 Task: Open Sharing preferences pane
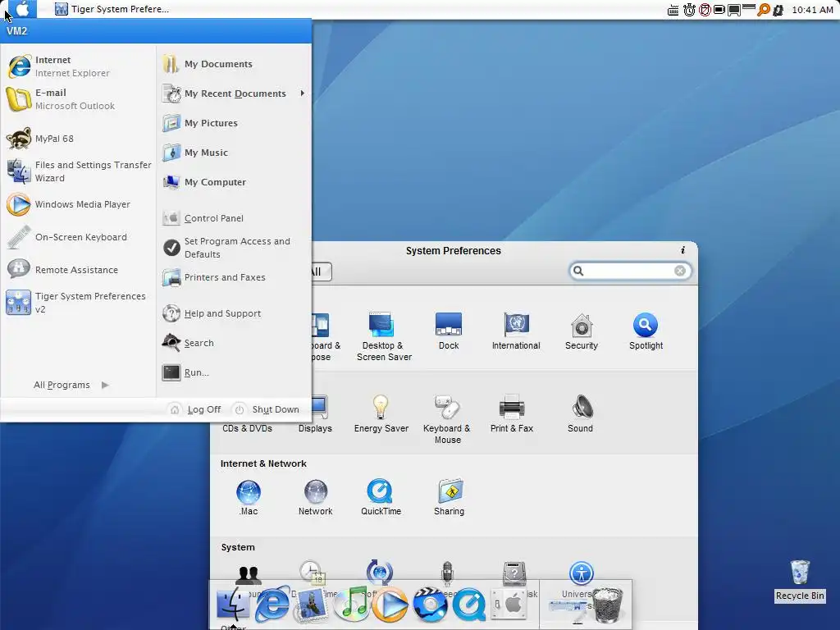point(449,497)
